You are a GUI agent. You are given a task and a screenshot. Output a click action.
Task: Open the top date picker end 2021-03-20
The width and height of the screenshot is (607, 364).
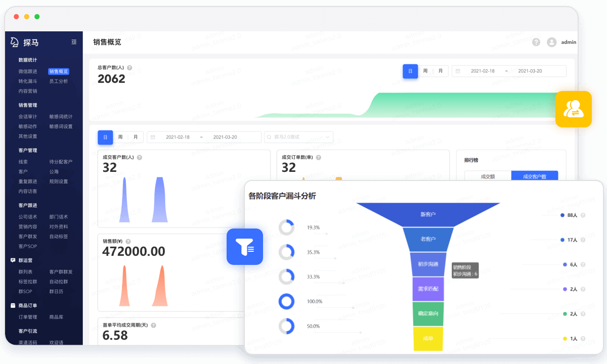(530, 71)
